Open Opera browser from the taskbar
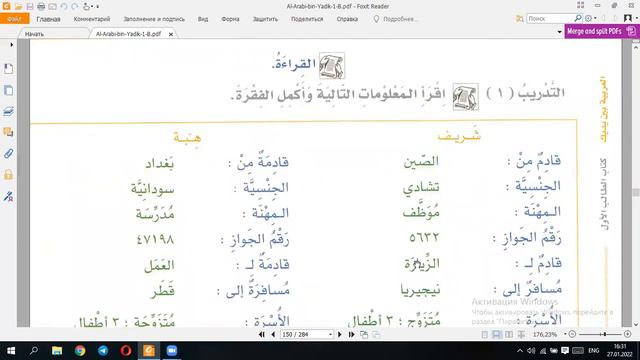This screenshot has height=360, width=640. coord(126,351)
